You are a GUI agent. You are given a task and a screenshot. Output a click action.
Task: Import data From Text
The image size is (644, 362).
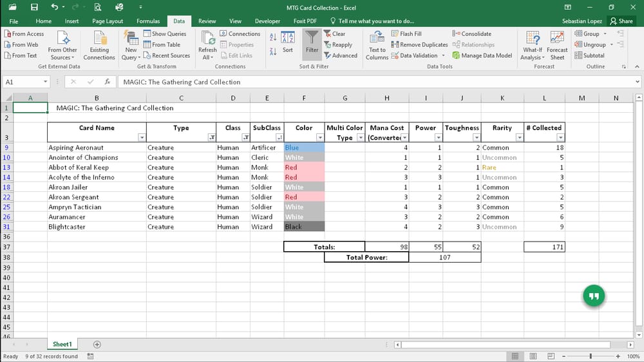click(21, 55)
